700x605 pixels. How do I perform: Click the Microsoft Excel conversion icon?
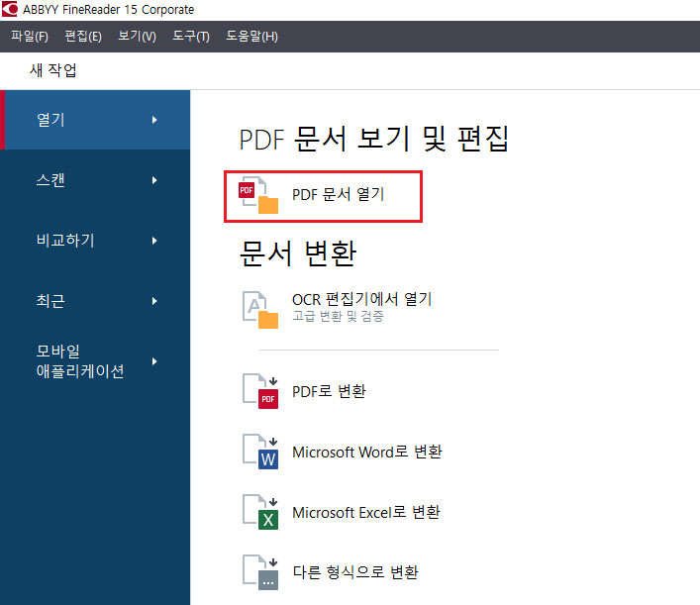pos(259,512)
